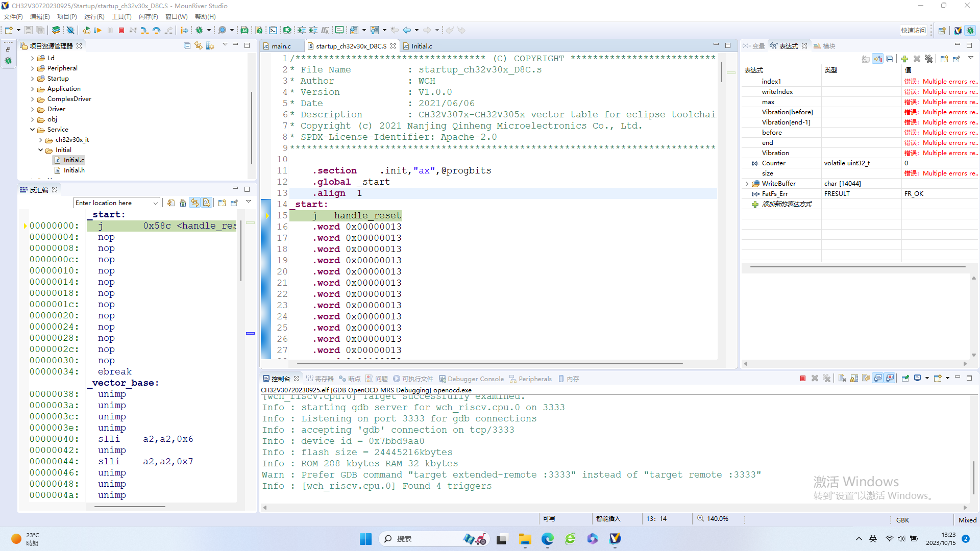
Task: Click 添加新的表达方式 row
Action: tap(787, 204)
